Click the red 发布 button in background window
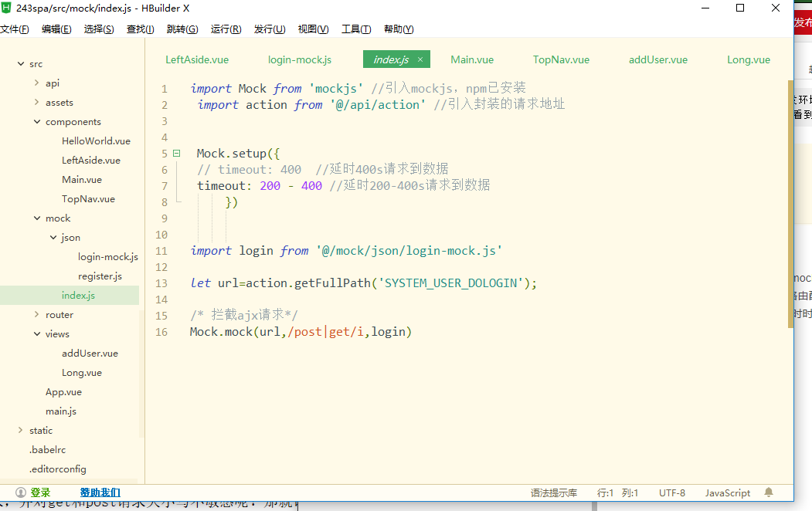 tap(803, 22)
